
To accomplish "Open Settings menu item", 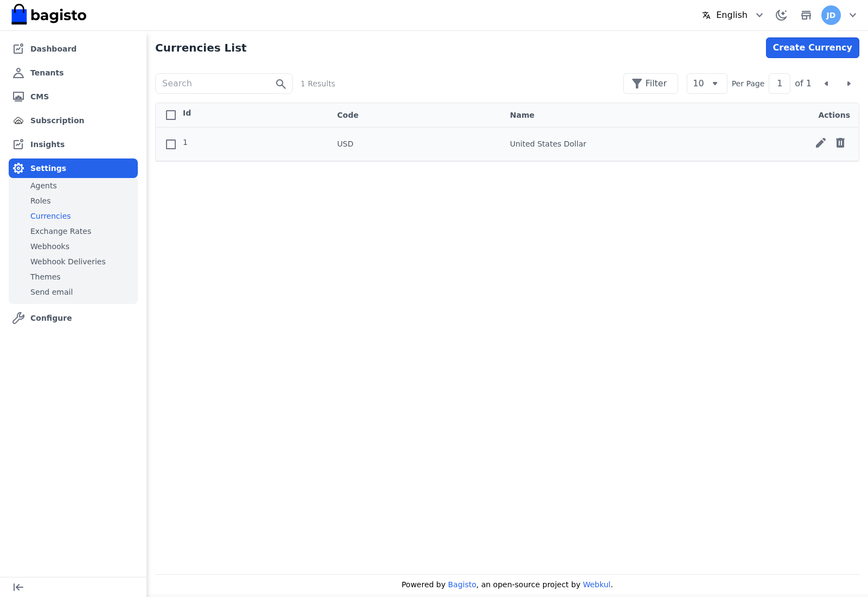I will click(73, 168).
